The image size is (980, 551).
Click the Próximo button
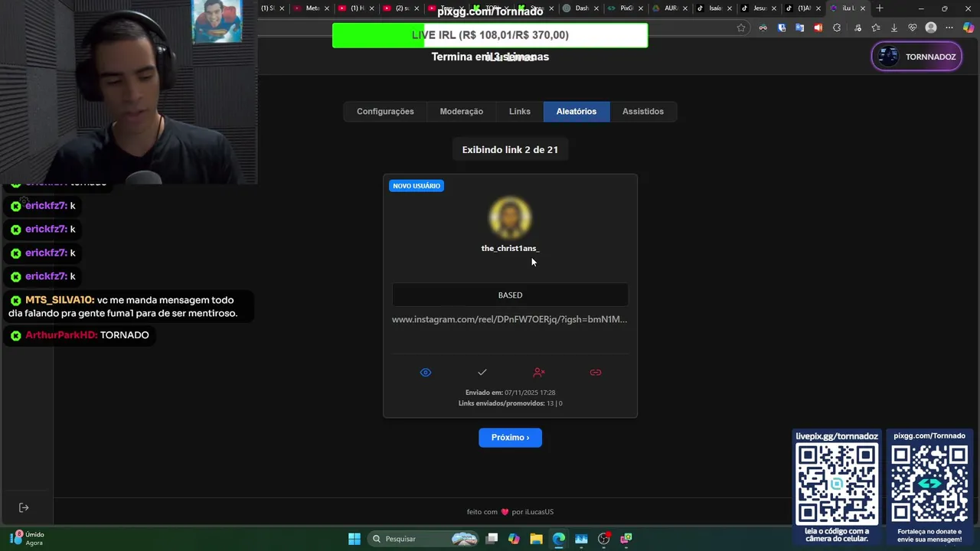click(x=511, y=438)
